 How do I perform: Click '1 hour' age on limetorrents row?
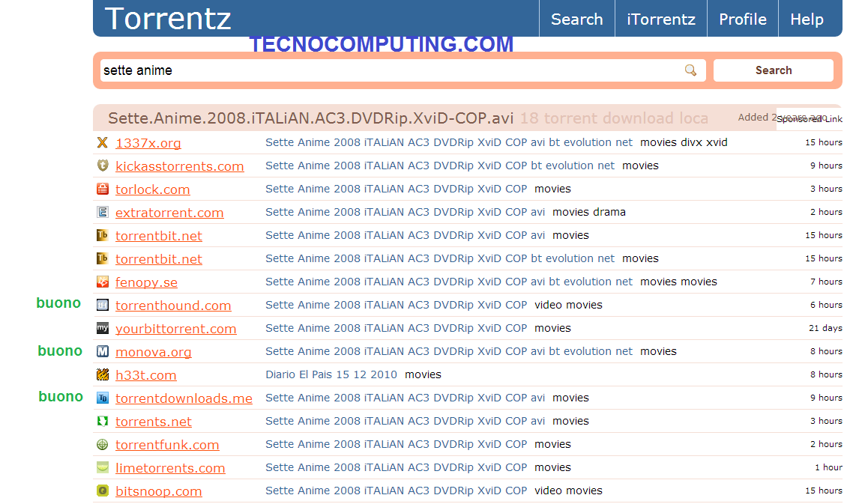click(829, 467)
